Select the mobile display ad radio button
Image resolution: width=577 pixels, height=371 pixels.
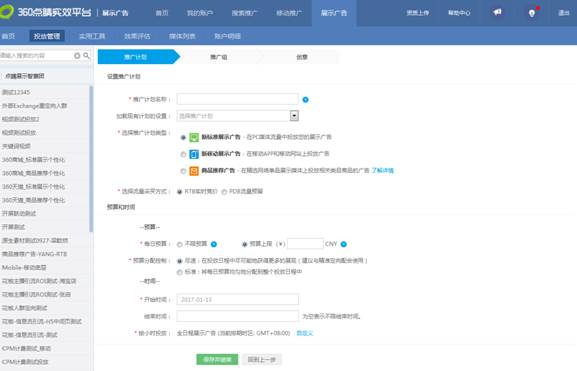pyautogui.click(x=183, y=154)
